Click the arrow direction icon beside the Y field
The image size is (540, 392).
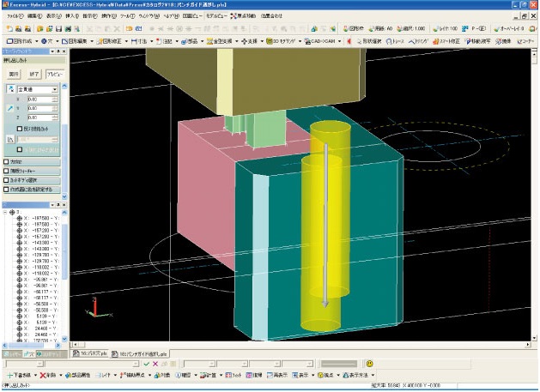[x=9, y=109]
